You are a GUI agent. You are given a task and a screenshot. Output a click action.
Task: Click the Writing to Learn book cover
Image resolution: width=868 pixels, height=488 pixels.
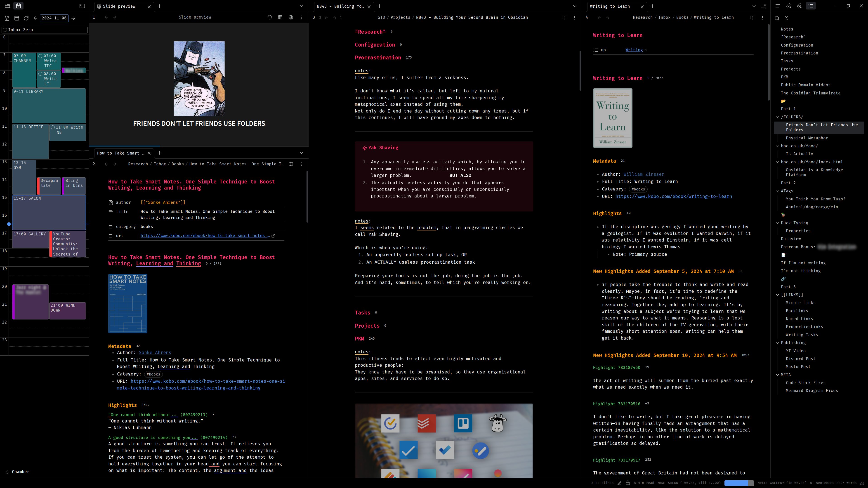click(x=613, y=118)
